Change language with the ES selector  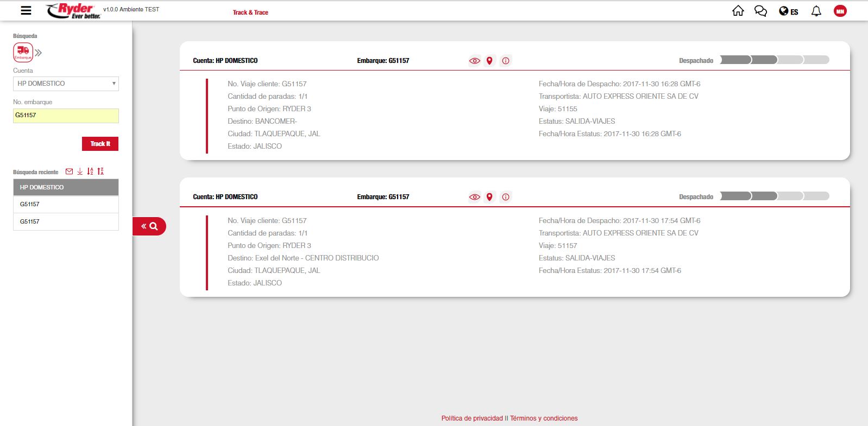[x=789, y=11]
